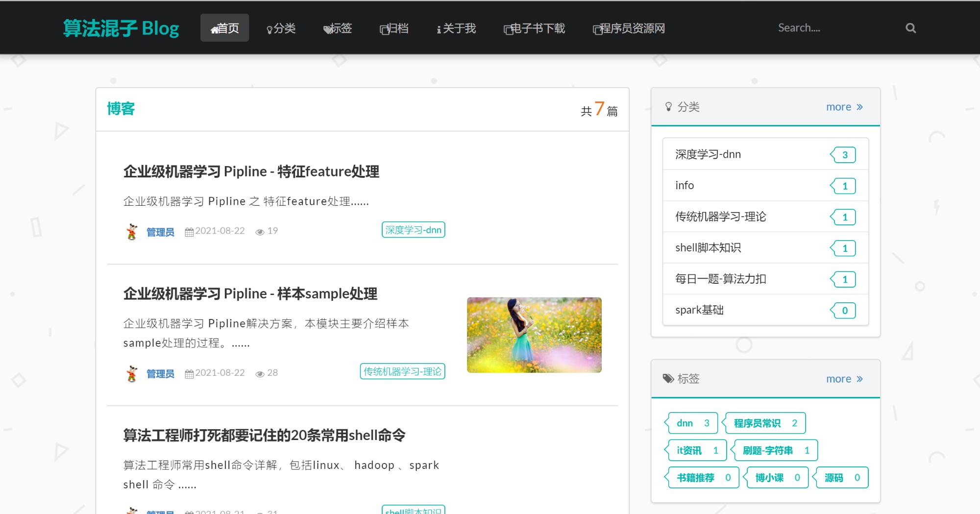The width and height of the screenshot is (980, 514).
Task: Select the 深度学习-dnn category row
Action: click(765, 154)
